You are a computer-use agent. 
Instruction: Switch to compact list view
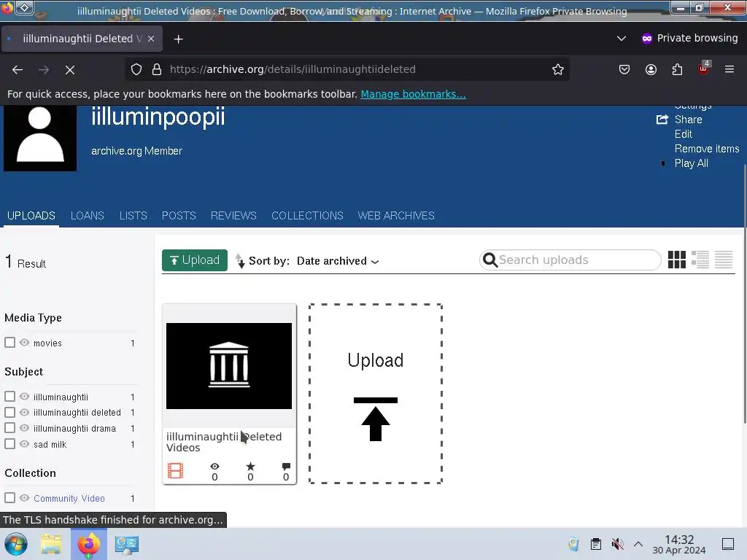pos(723,260)
